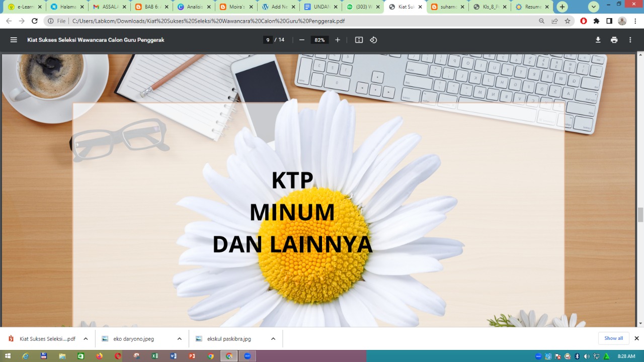Click the system tray volume icon
This screenshot has width=644, height=362.
tap(587, 356)
